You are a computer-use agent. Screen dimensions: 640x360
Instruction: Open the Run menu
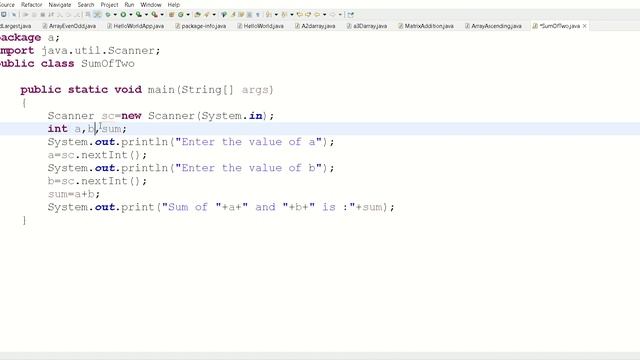(x=129, y=4)
